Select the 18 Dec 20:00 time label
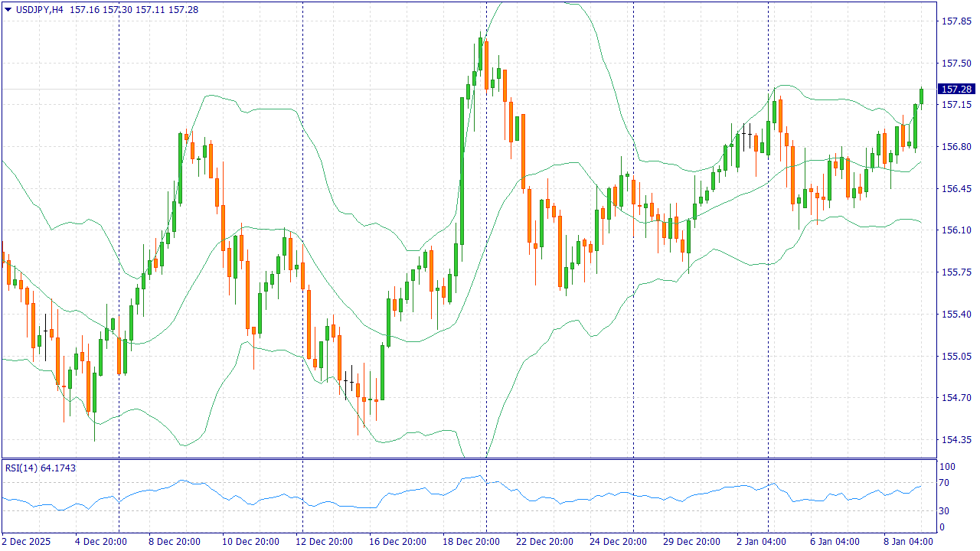This screenshot has width=980, height=551. click(x=471, y=542)
